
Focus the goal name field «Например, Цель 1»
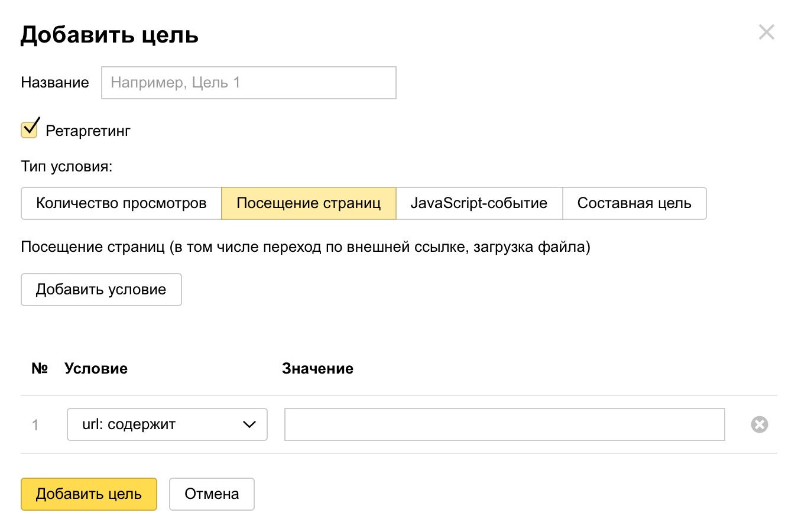[x=248, y=83]
